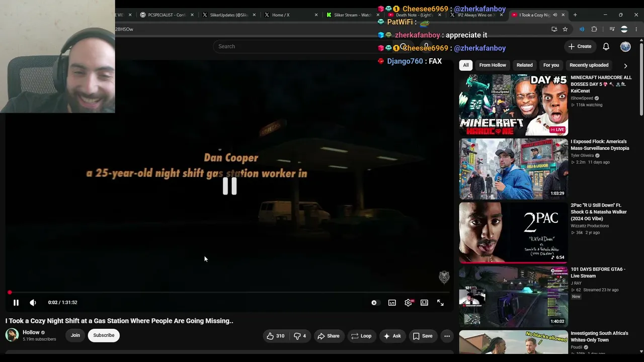Open the Create menu in the YouTube header
This screenshot has width=644, height=362.
(580, 46)
